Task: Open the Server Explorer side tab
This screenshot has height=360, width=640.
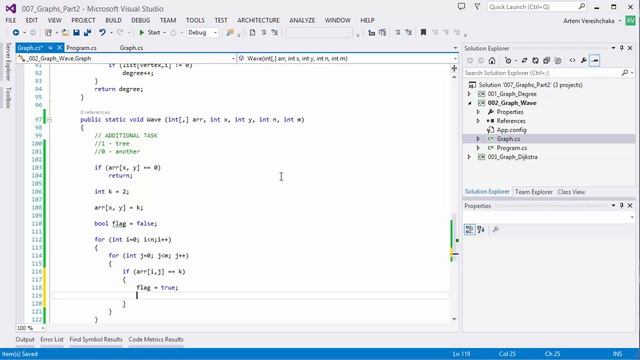Action: (8, 61)
